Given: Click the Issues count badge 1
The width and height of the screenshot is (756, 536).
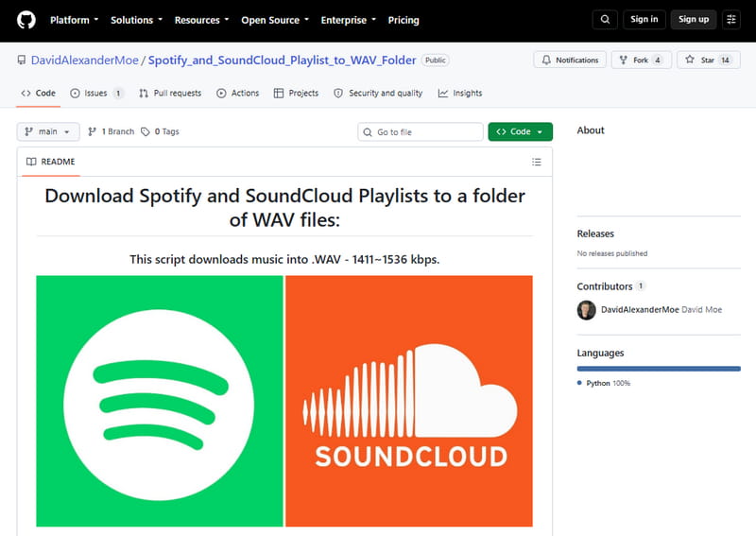Looking at the screenshot, I should click(x=118, y=93).
